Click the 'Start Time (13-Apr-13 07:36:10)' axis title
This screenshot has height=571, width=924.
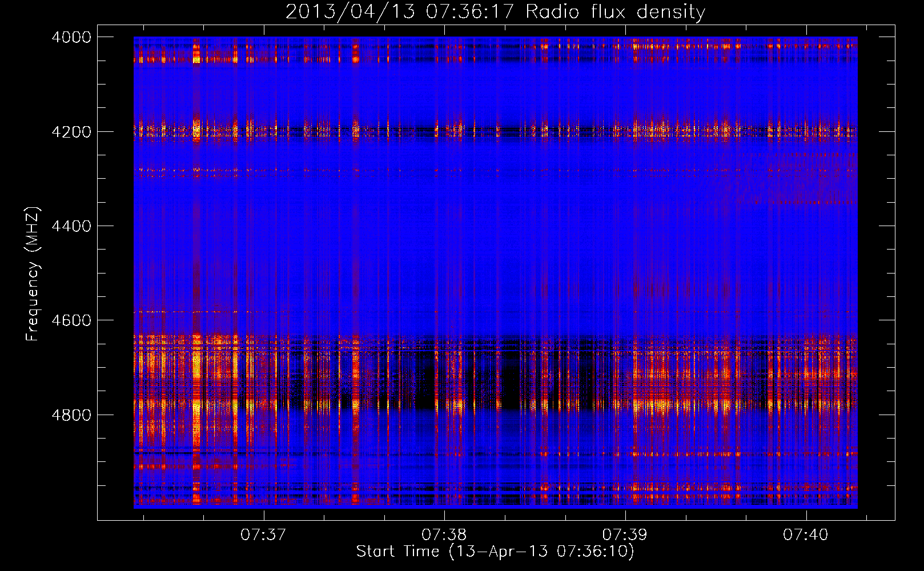495,552
